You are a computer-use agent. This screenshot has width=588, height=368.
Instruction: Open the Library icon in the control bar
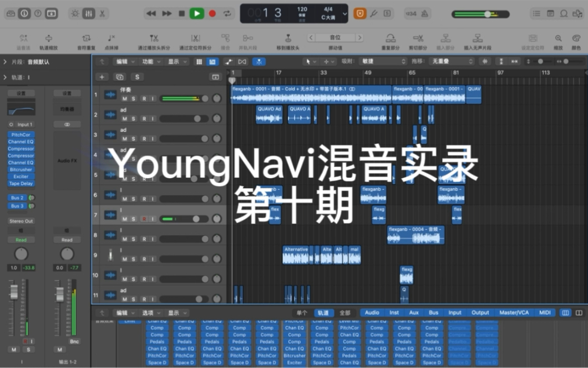pos(11,13)
